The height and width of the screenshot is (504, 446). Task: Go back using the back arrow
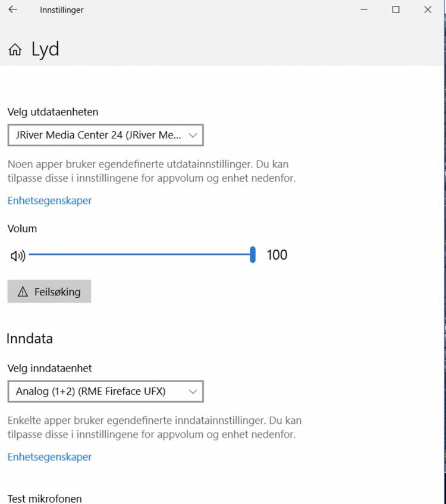click(x=12, y=10)
